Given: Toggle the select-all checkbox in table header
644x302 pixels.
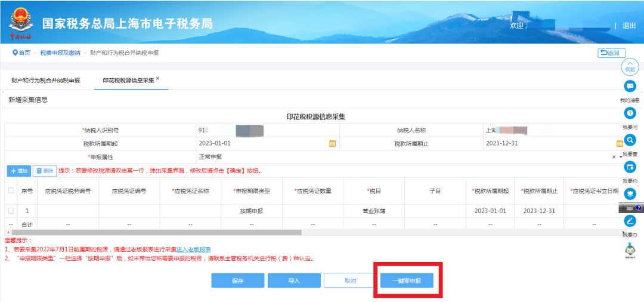Looking at the screenshot, I should [x=11, y=190].
